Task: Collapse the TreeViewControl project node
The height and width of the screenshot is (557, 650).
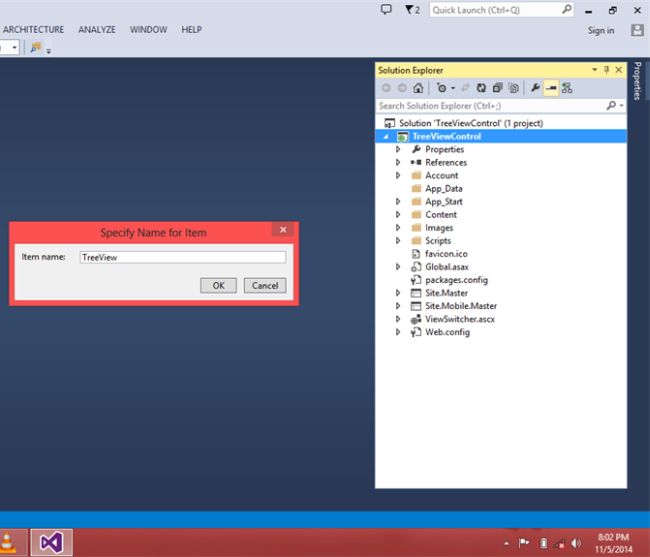Action: click(x=386, y=136)
